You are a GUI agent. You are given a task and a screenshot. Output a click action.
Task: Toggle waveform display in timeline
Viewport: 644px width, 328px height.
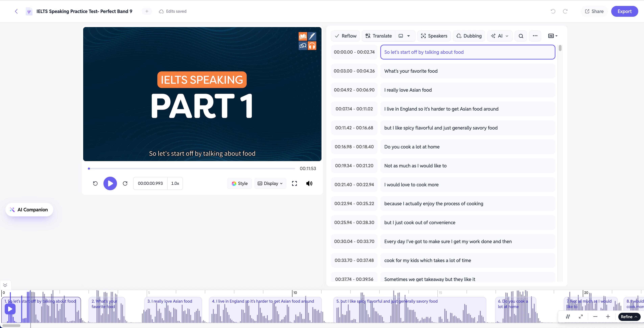coord(568,317)
